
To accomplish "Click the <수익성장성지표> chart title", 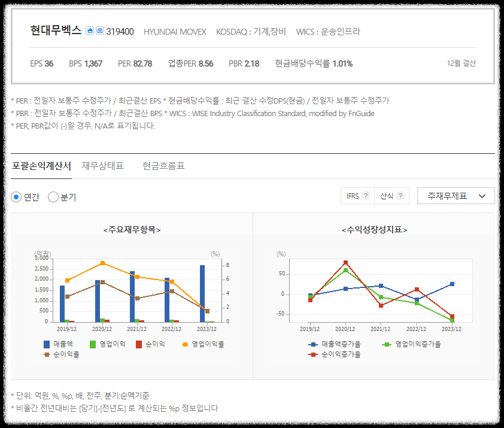I will click(x=374, y=230).
